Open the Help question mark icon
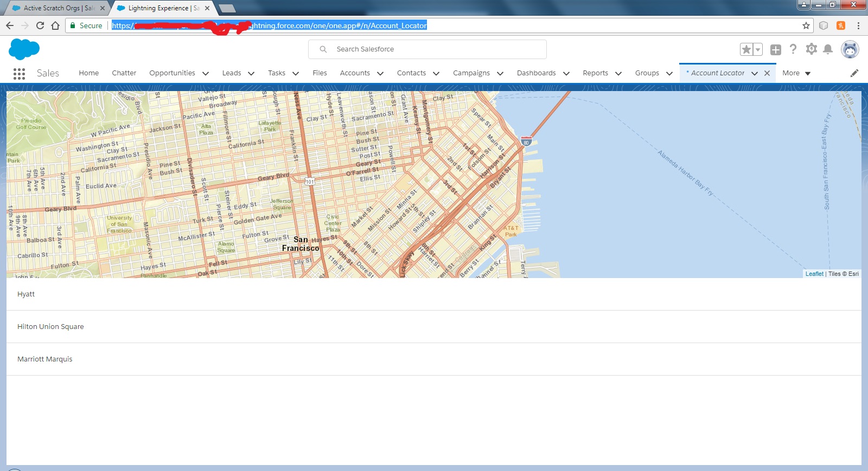868x471 pixels. point(793,49)
